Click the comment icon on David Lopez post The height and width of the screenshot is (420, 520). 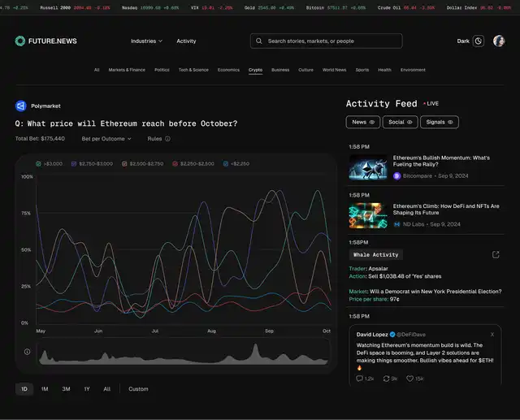(x=359, y=379)
